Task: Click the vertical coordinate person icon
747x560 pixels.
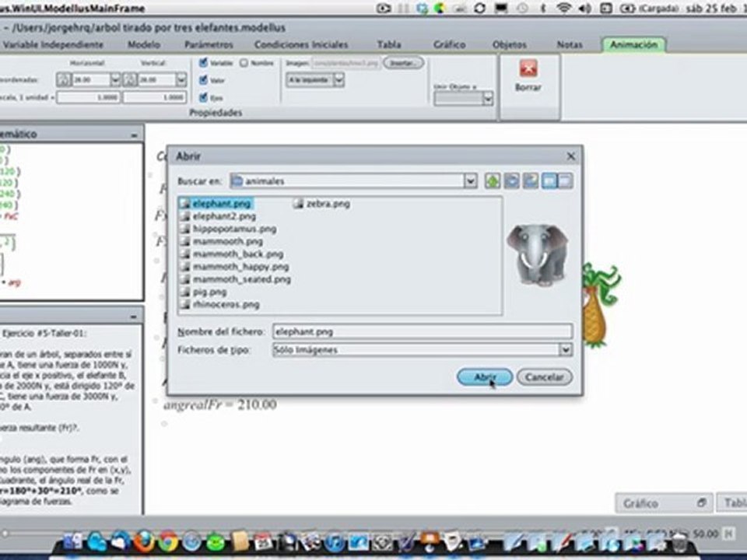Action: pos(130,79)
